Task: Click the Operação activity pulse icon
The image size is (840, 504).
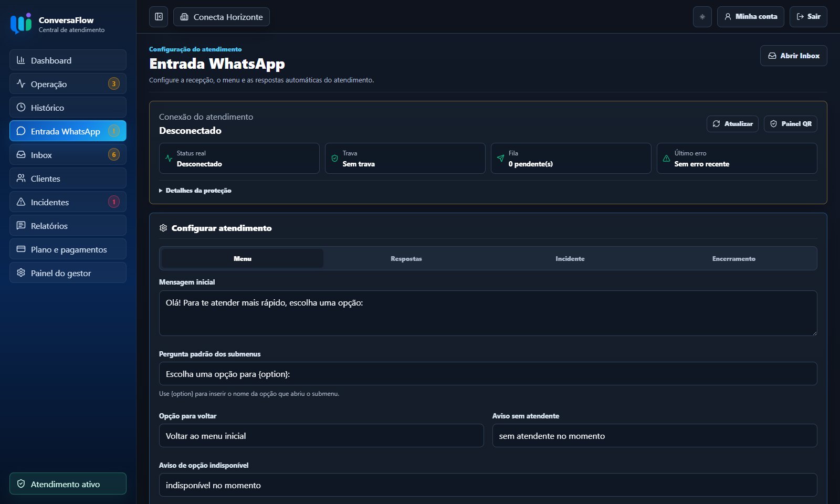Action: (x=21, y=83)
